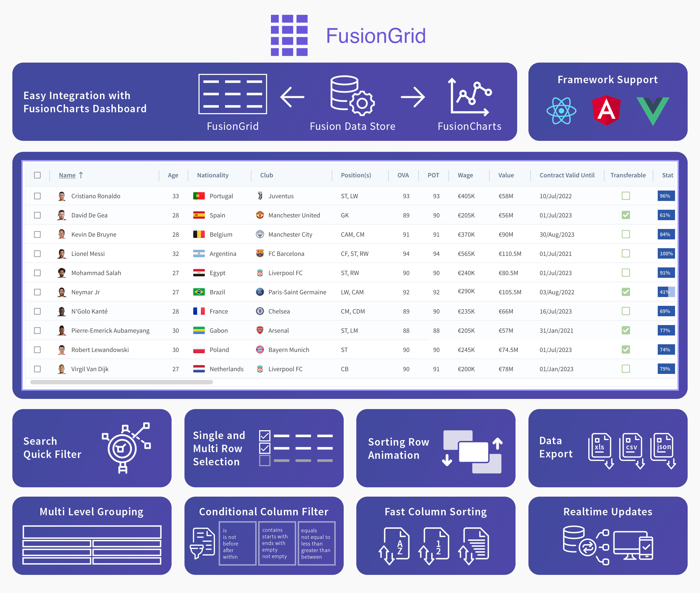Click the 'CF, ST, RW' position cell
This screenshot has height=593, width=700.
coord(355,253)
